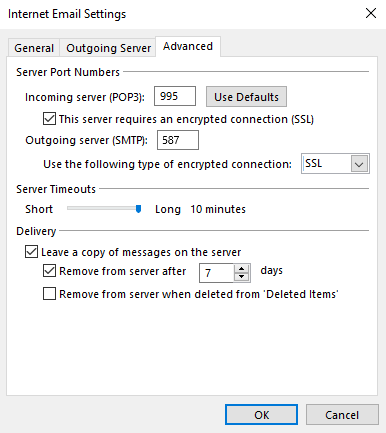Confirm settings with the OK button
This screenshot has width=386, height=433.
(x=261, y=415)
